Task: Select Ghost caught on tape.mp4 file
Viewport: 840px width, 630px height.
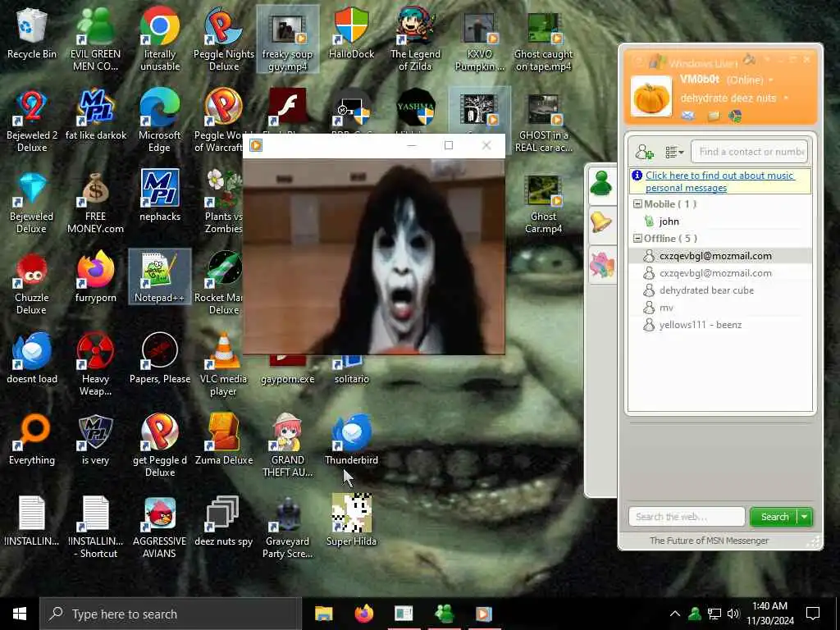Action: (x=543, y=39)
